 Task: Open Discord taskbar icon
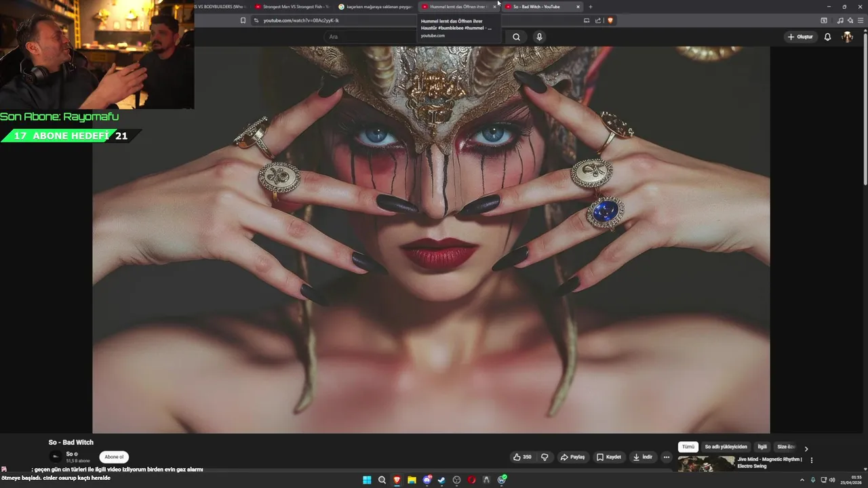(427, 480)
